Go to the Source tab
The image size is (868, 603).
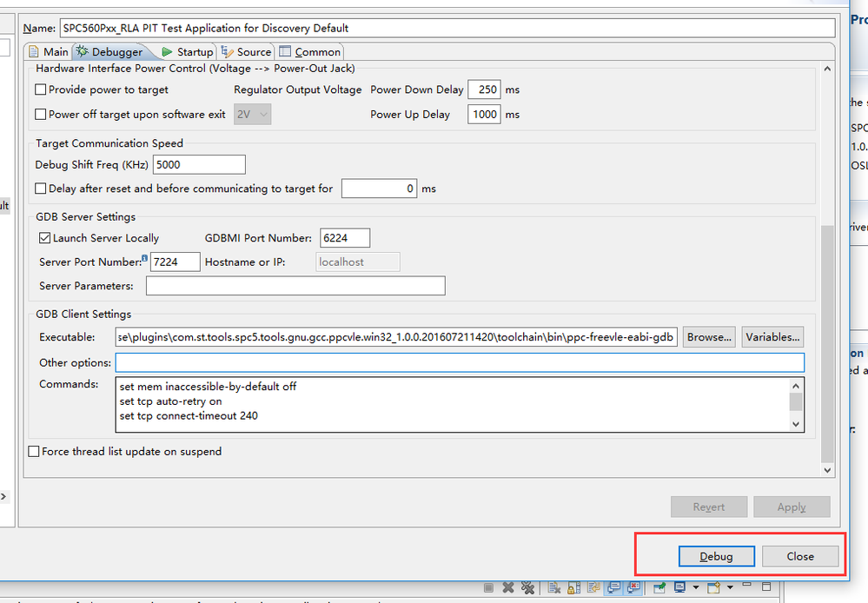(247, 51)
